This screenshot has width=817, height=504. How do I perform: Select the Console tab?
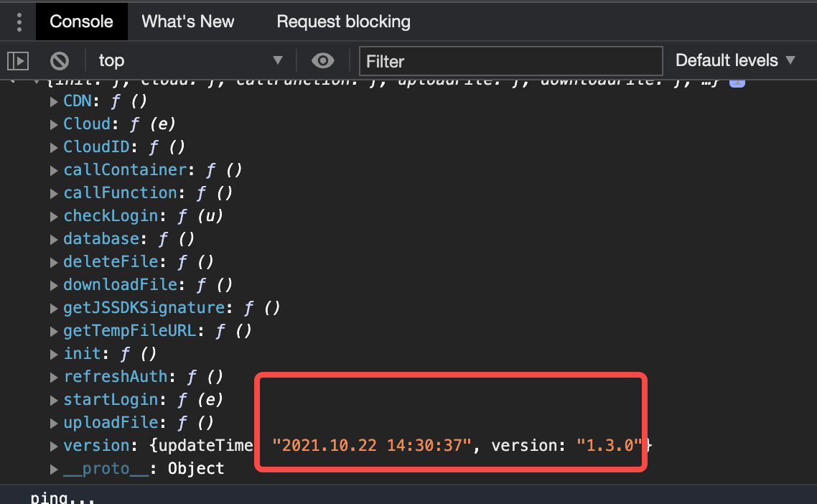coord(81,22)
